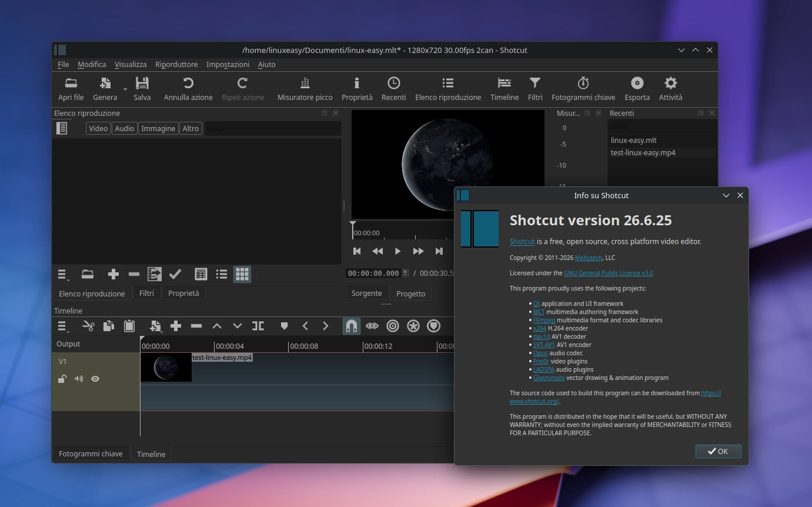
Task: Go to previous marker arrow
Action: [305, 326]
